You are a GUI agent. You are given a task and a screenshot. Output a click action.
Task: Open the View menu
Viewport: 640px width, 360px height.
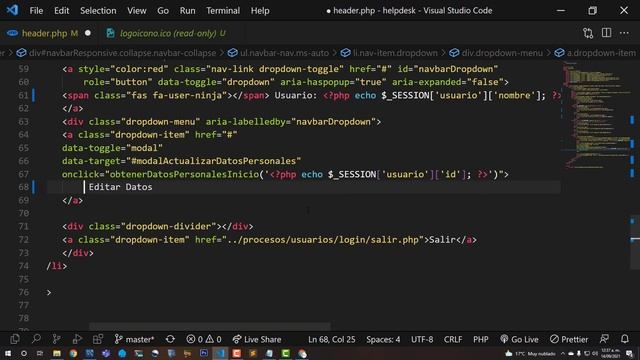pyautogui.click(x=136, y=11)
